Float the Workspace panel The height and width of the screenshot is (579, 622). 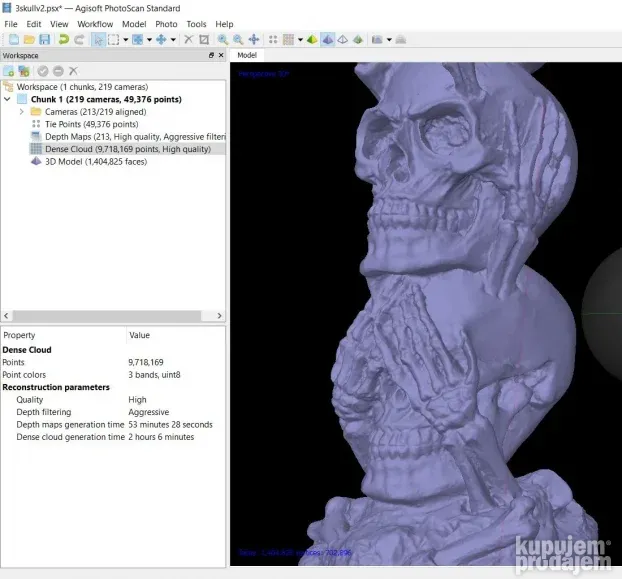point(211,56)
